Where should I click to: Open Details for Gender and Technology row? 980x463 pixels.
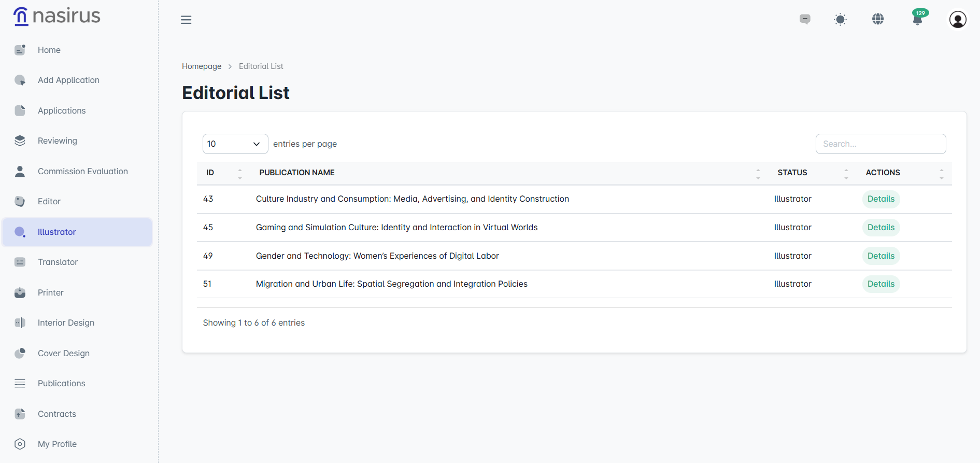tap(880, 256)
